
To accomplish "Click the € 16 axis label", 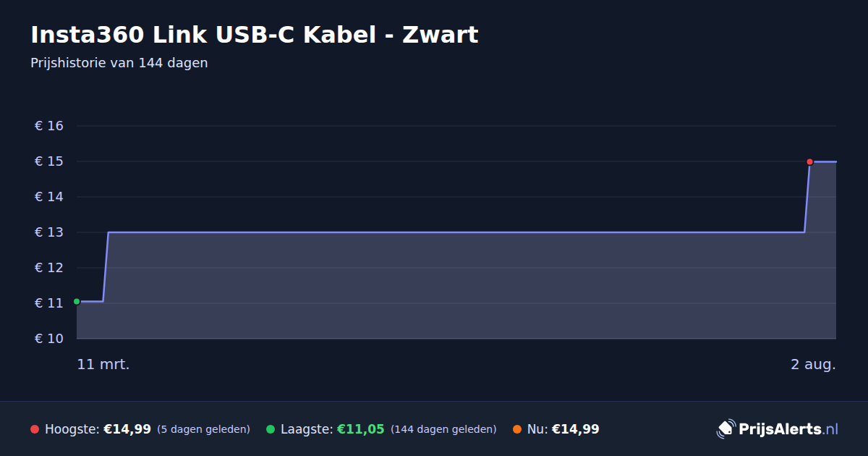I will 49,126.
